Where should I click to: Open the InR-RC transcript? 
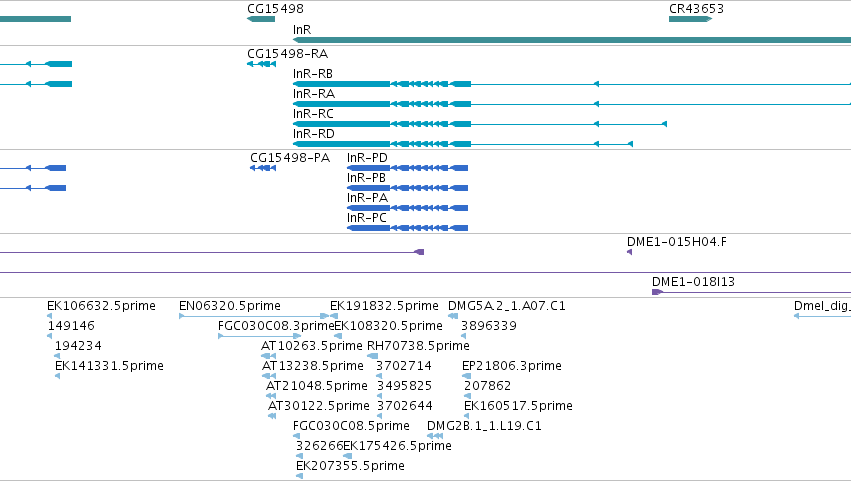[x=480, y=124]
